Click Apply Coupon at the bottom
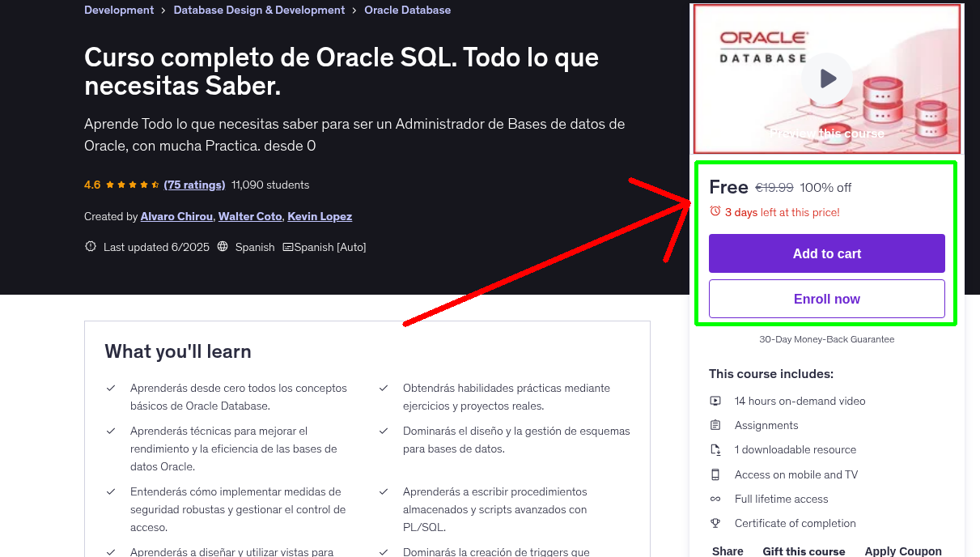Image resolution: width=980 pixels, height=557 pixels. coord(903,550)
